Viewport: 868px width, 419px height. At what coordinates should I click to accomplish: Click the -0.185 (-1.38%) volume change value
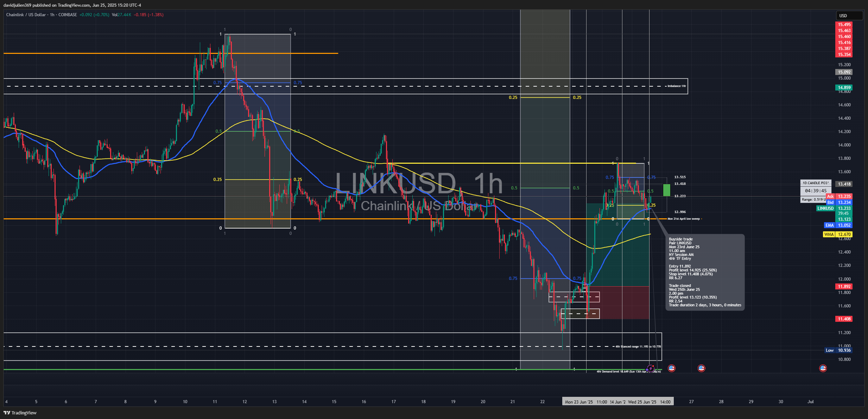[x=148, y=15]
